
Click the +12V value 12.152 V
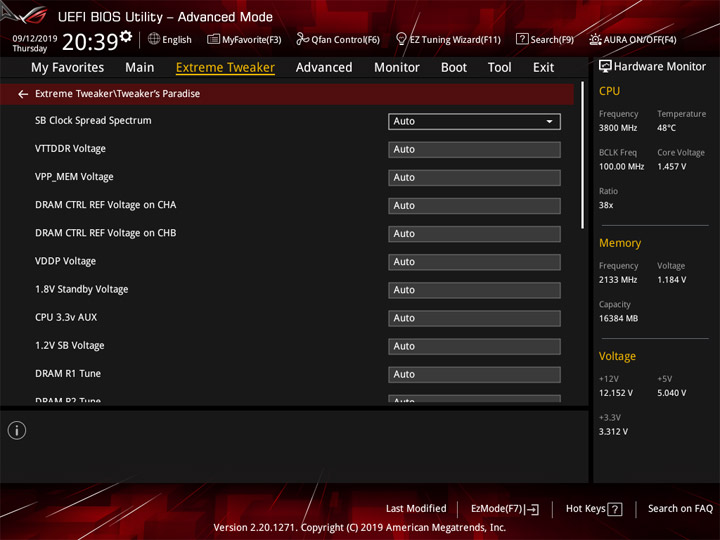click(616, 393)
